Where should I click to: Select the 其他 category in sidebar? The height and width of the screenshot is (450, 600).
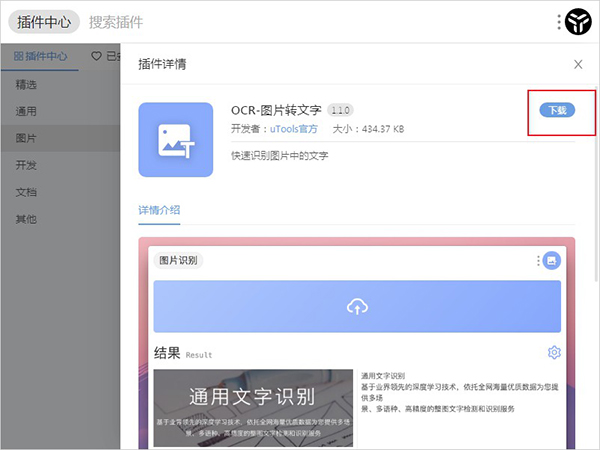coord(27,219)
